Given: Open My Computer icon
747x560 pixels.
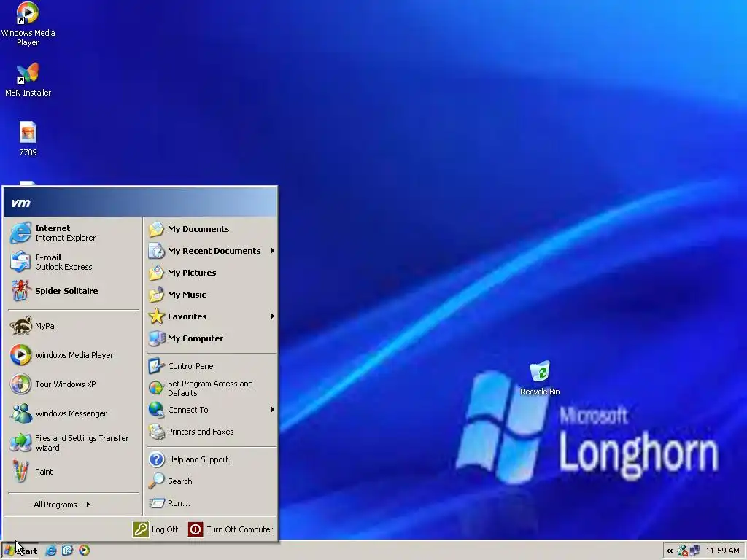Looking at the screenshot, I should click(x=156, y=338).
